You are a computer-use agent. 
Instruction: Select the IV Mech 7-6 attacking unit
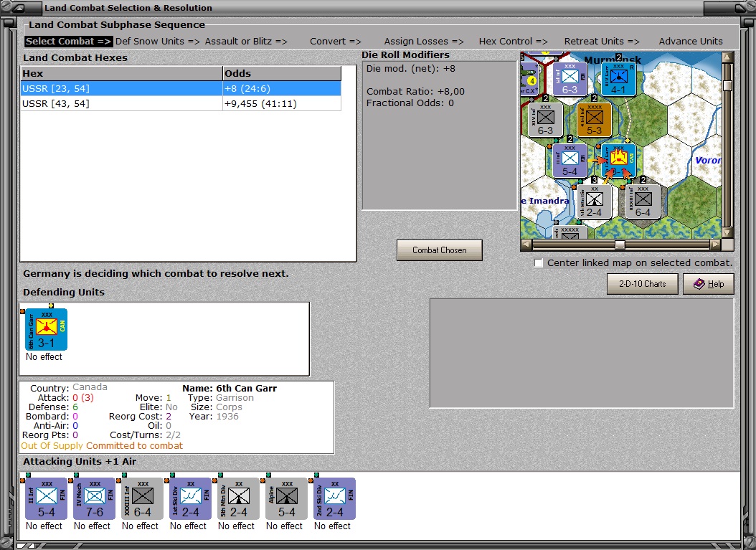[x=94, y=498]
